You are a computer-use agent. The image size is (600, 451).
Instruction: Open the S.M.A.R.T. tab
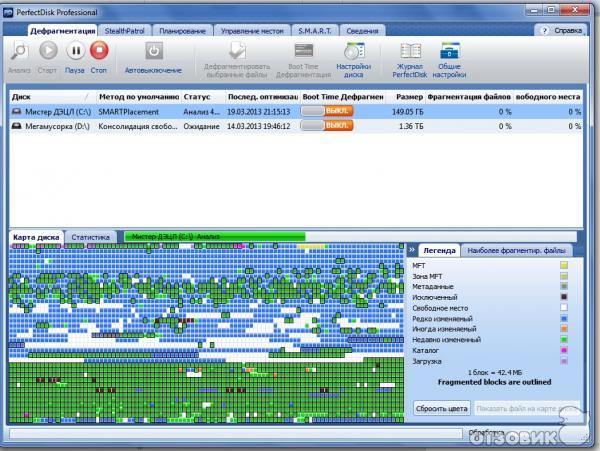(x=314, y=31)
